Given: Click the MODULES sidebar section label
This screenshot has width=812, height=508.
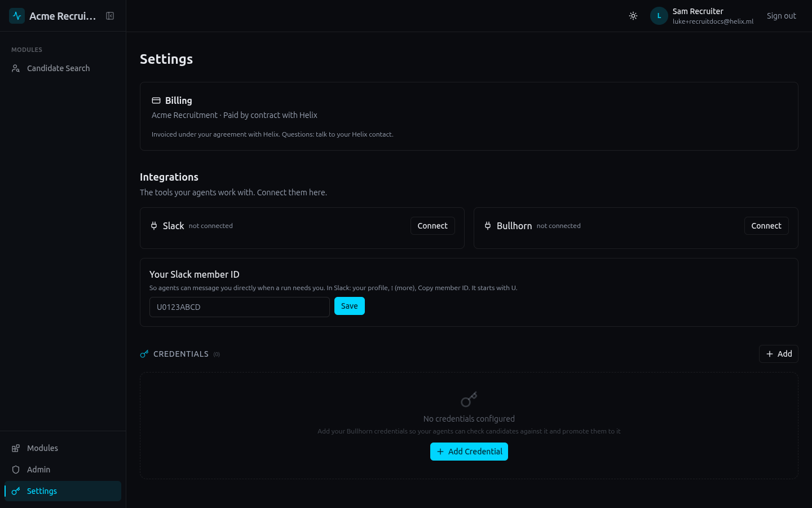Looking at the screenshot, I should (x=27, y=50).
